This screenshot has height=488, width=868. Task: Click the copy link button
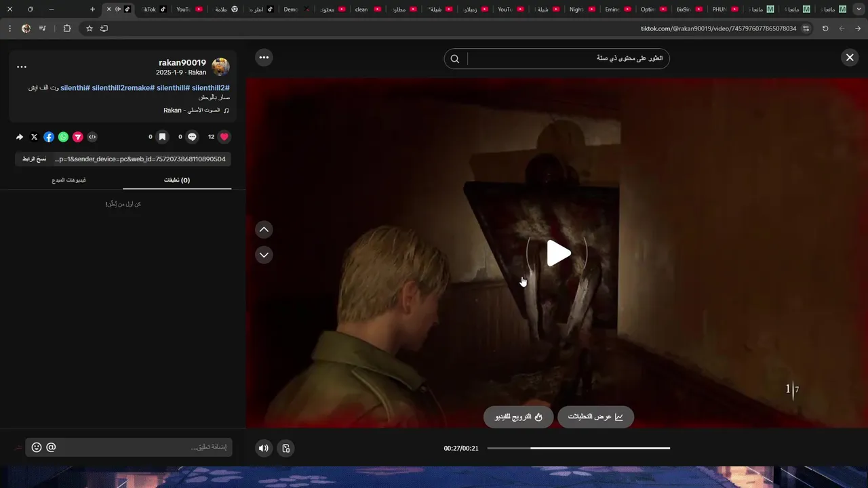click(x=34, y=159)
